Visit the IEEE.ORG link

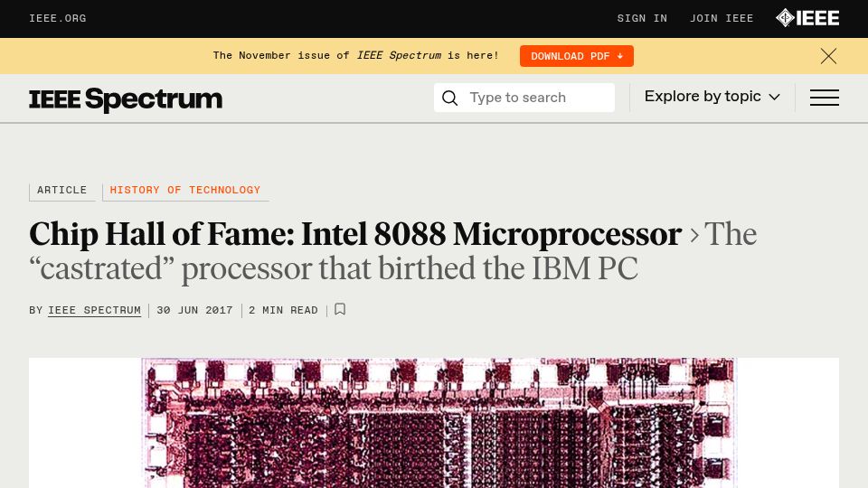pyautogui.click(x=58, y=19)
